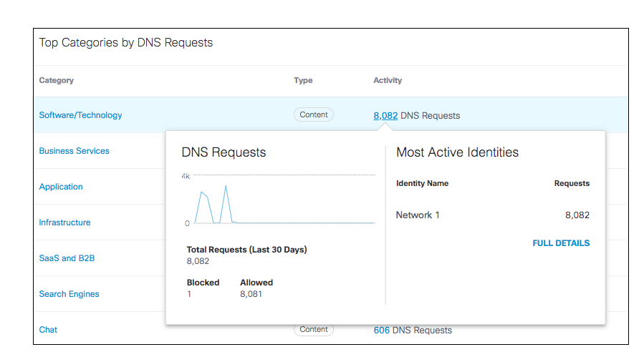Open the Infrastructure category link
The width and height of the screenshot is (644, 357).
coord(64,222)
